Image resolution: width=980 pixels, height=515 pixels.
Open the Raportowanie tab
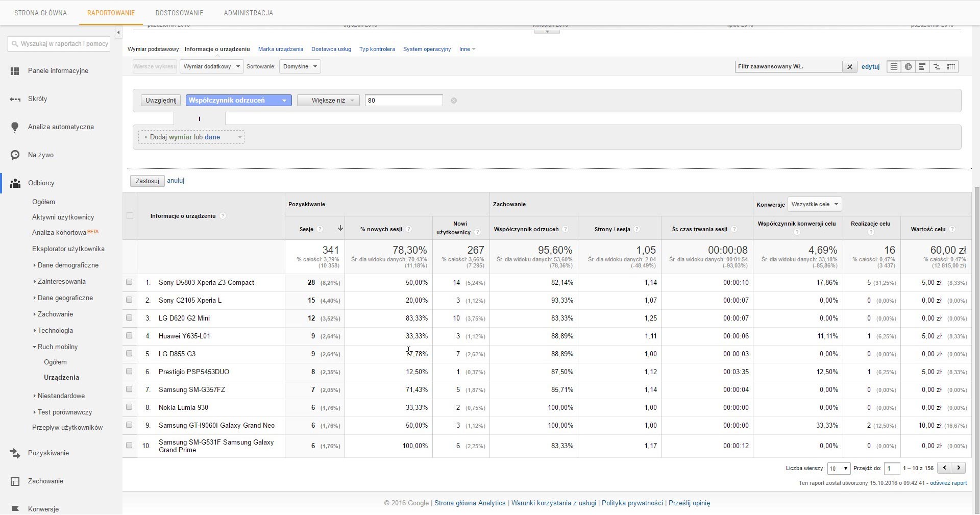[111, 13]
